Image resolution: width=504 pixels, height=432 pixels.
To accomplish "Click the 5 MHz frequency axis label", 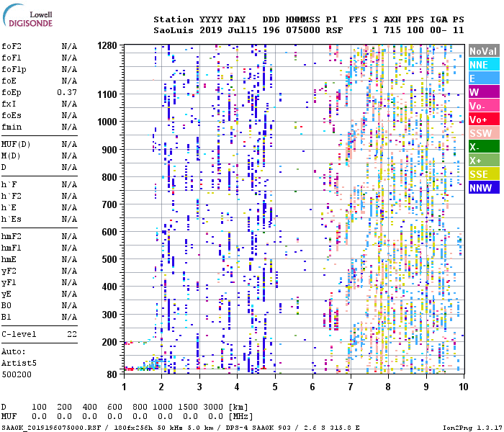I will click(x=275, y=387).
